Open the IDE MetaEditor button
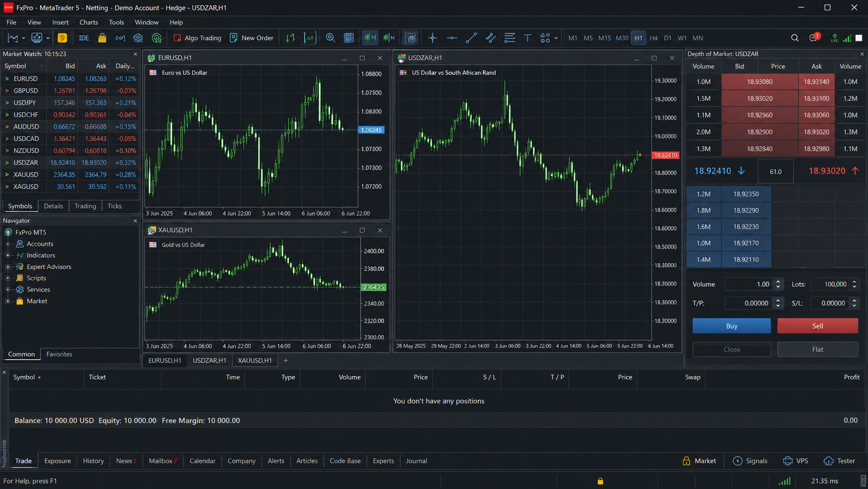The image size is (868, 489). 84,38
